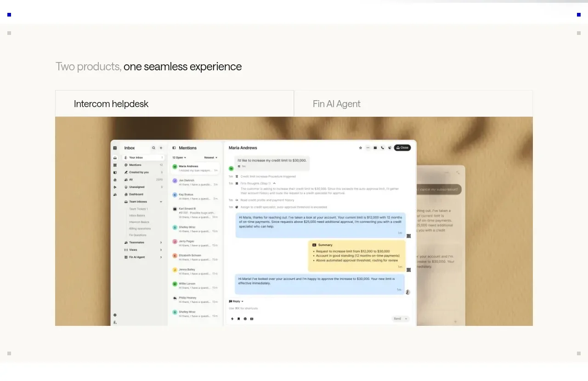Open the arrow dropdown next to Send

click(406, 318)
